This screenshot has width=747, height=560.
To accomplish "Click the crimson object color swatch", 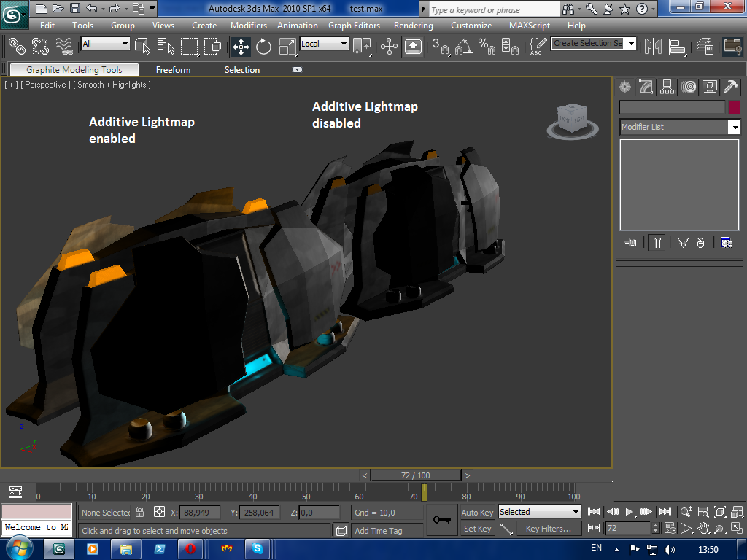I will point(734,107).
